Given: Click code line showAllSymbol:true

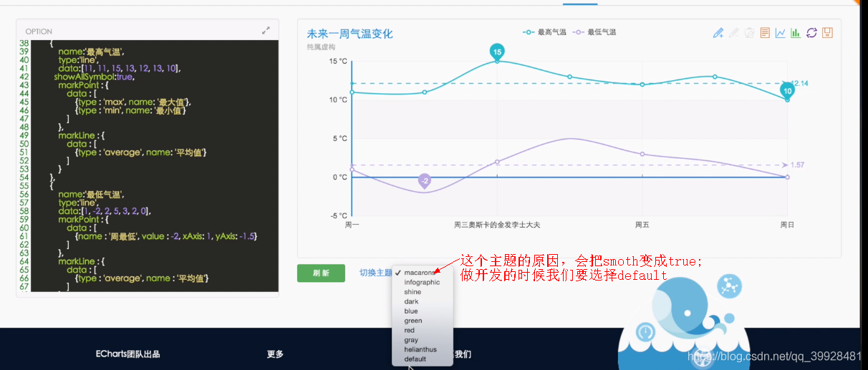Looking at the screenshot, I should tap(94, 77).
